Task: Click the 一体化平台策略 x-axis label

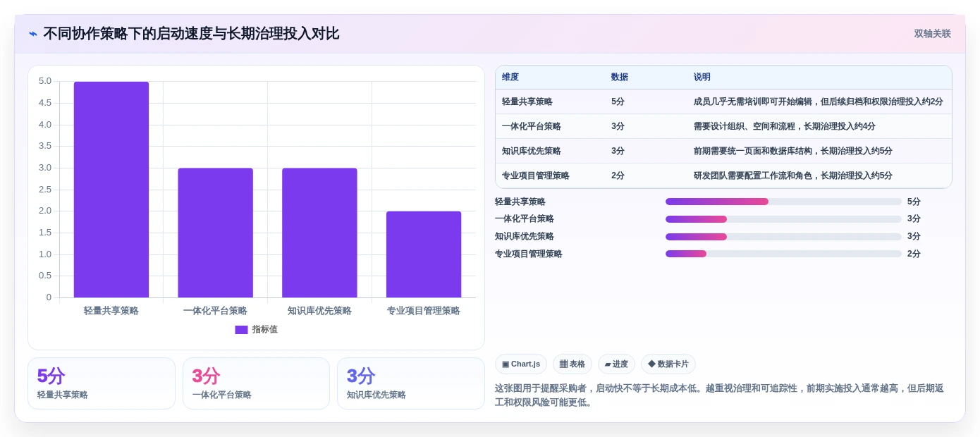Action: point(215,311)
